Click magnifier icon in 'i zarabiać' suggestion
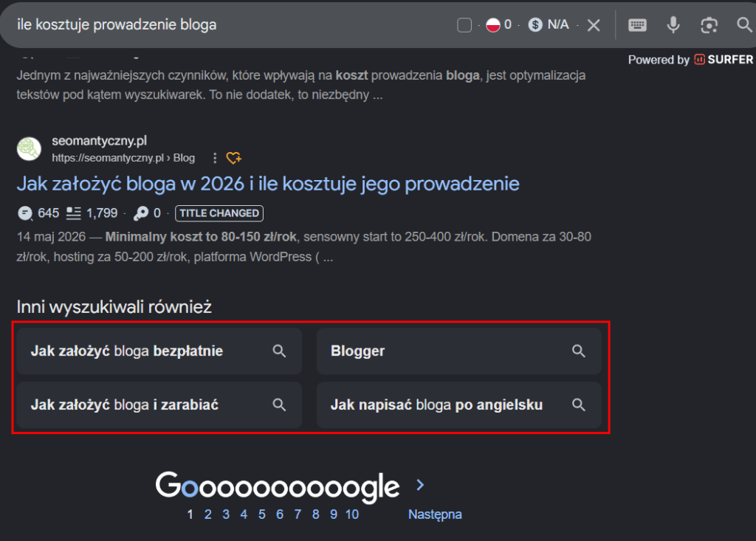 pyautogui.click(x=279, y=405)
